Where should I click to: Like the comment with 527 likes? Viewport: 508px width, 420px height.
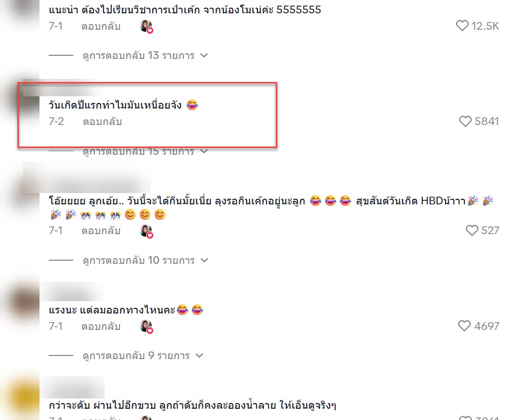(x=472, y=230)
